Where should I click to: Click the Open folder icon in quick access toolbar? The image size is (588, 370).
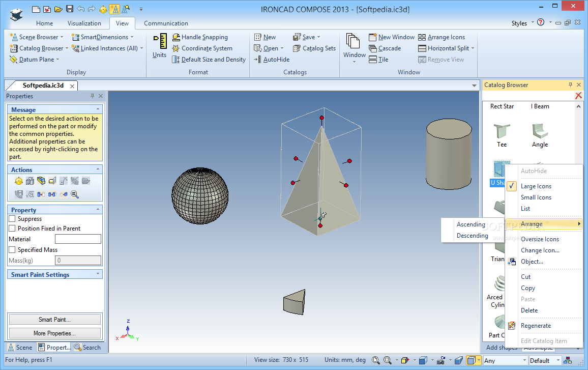(58, 9)
